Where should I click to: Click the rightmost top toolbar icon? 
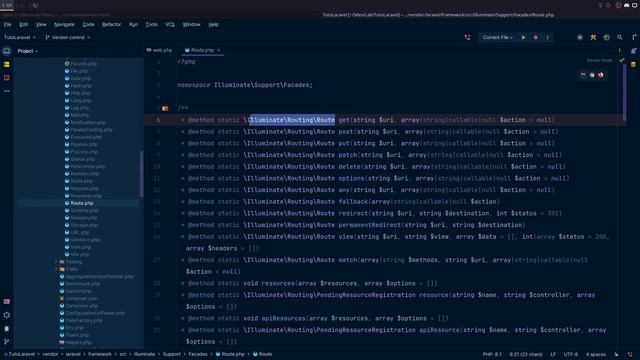coord(633,38)
